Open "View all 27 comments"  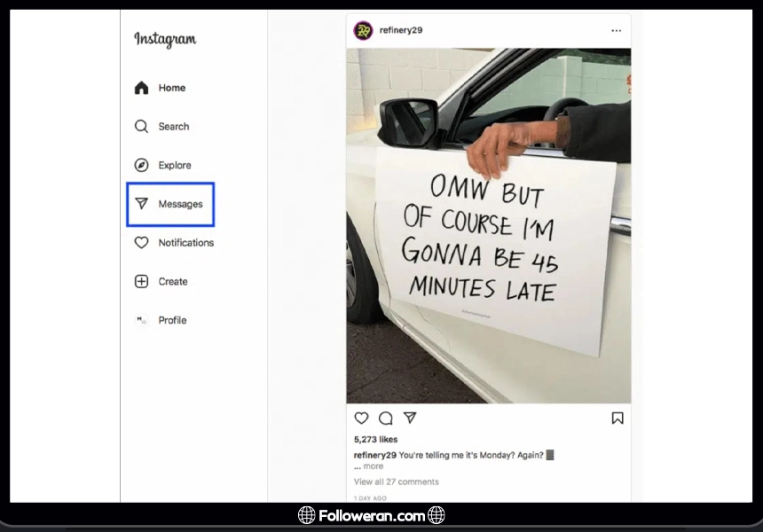396,481
